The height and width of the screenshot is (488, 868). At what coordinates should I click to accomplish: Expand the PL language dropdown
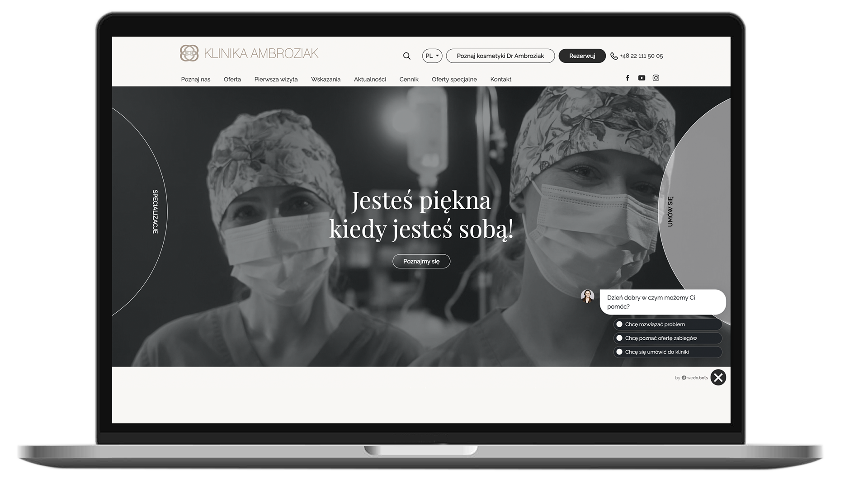[432, 56]
